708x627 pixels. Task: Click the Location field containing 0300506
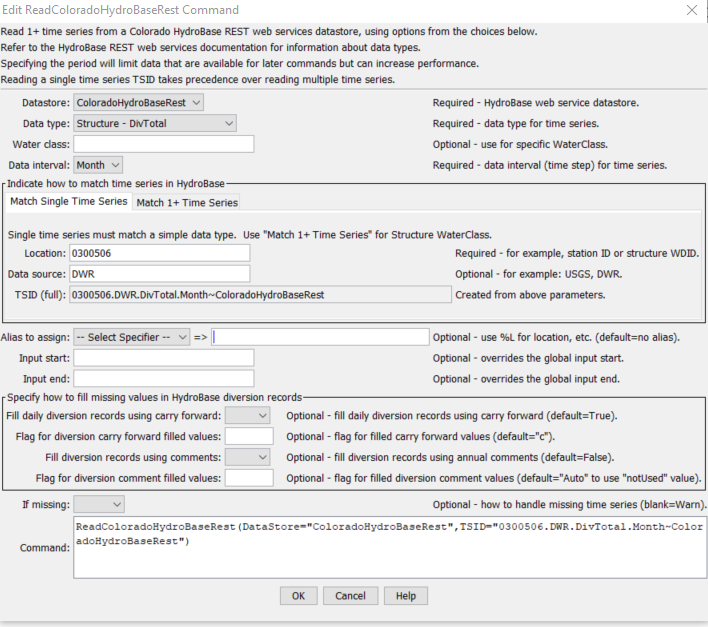[x=159, y=253]
